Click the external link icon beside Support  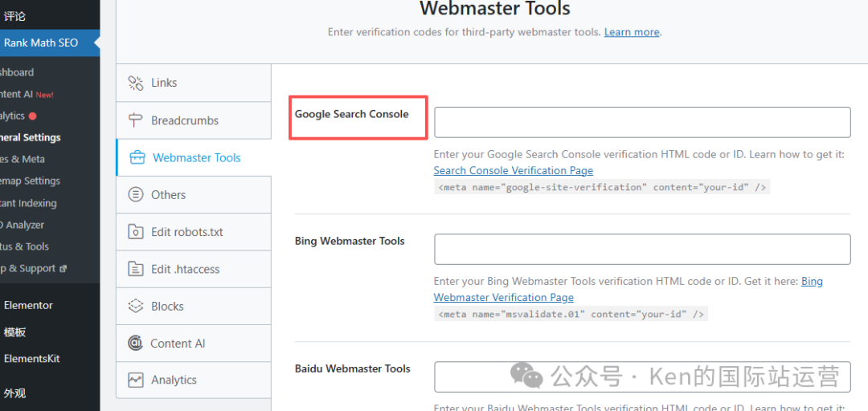(x=63, y=269)
